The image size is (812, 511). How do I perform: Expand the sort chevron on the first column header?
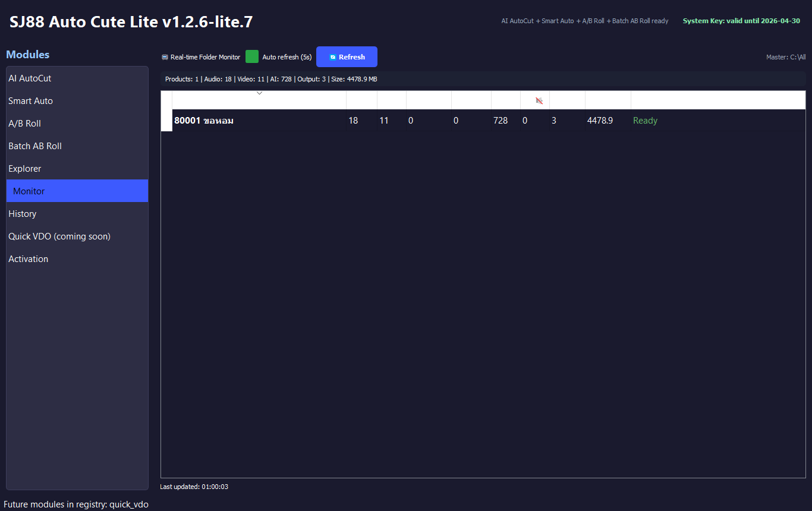[x=259, y=93]
